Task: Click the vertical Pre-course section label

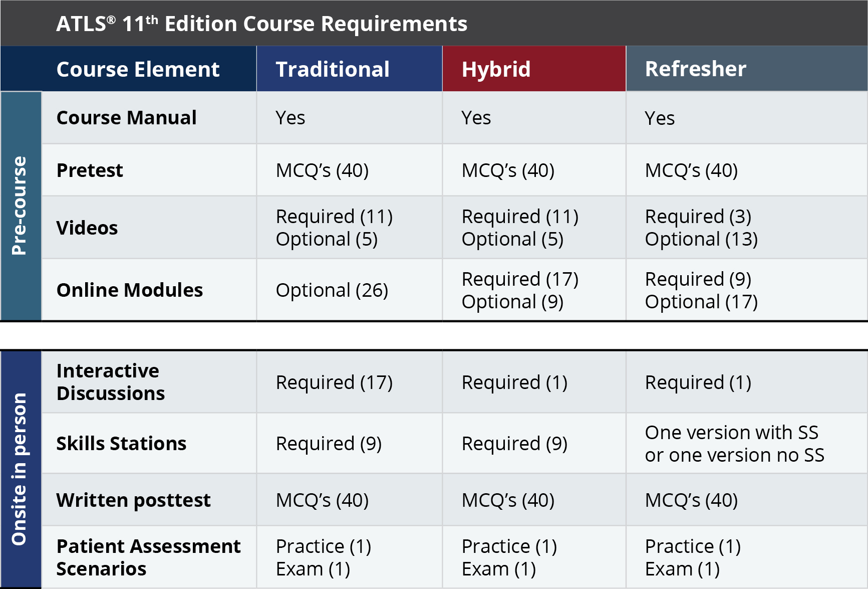Action: click(x=20, y=206)
